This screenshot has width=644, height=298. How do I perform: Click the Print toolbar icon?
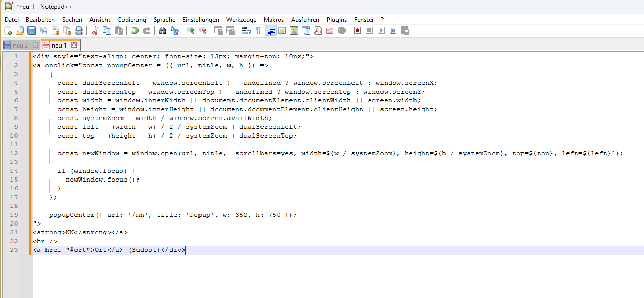79,31
